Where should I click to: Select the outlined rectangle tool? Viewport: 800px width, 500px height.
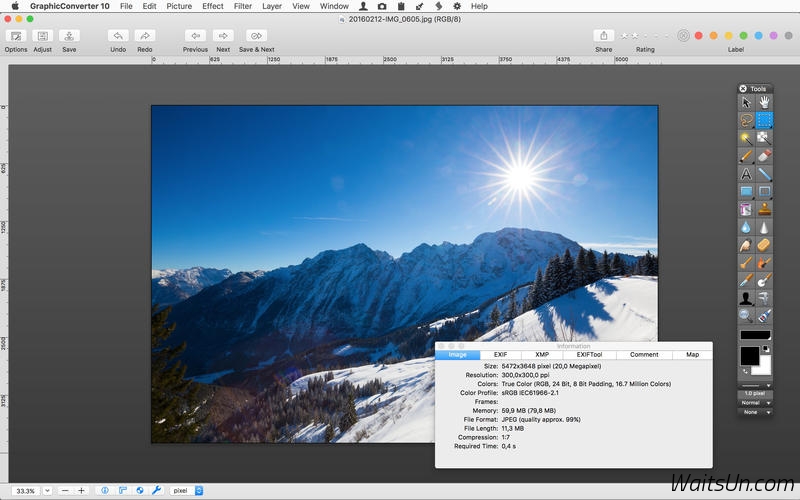pyautogui.click(x=764, y=192)
